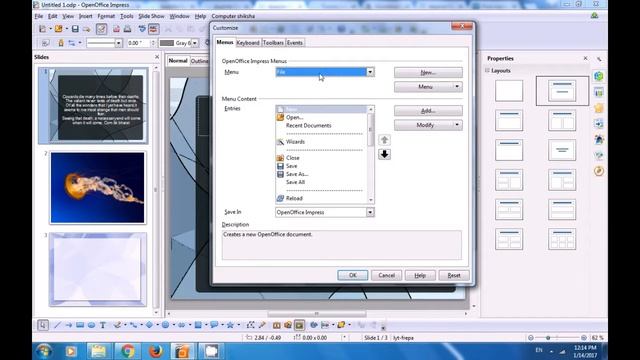640x360 pixels.
Task: Click the Spellcheck icon in the toolbar
Action: click(142, 29)
